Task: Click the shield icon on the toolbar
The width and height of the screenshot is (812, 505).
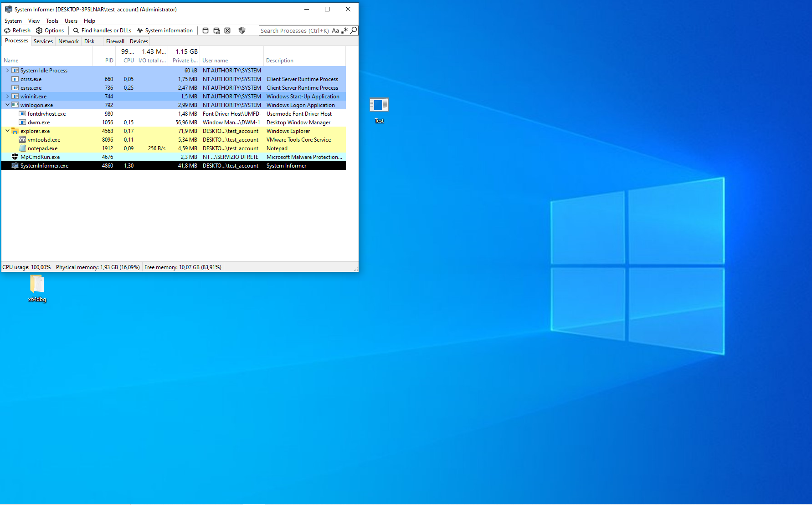Action: [x=242, y=31]
